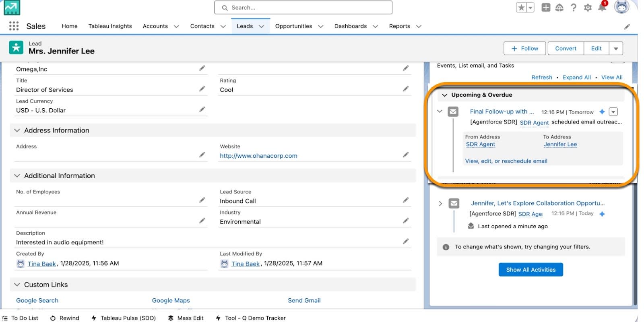The height and width of the screenshot is (322, 644).
Task: Open the Leads tab dropdown chevron
Action: point(262,27)
